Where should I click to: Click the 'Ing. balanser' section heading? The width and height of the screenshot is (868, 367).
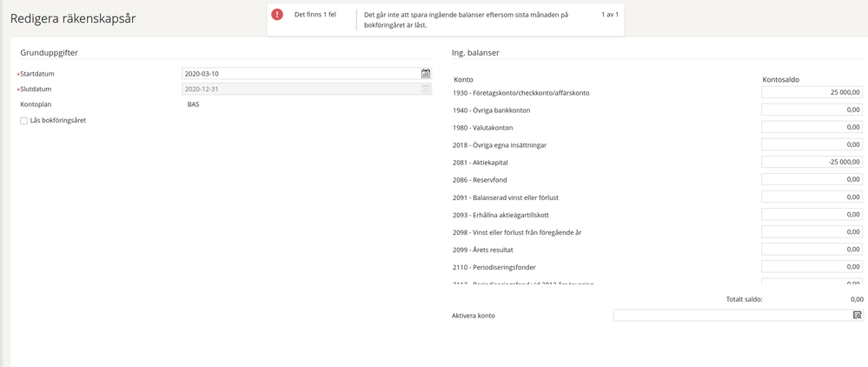475,53
